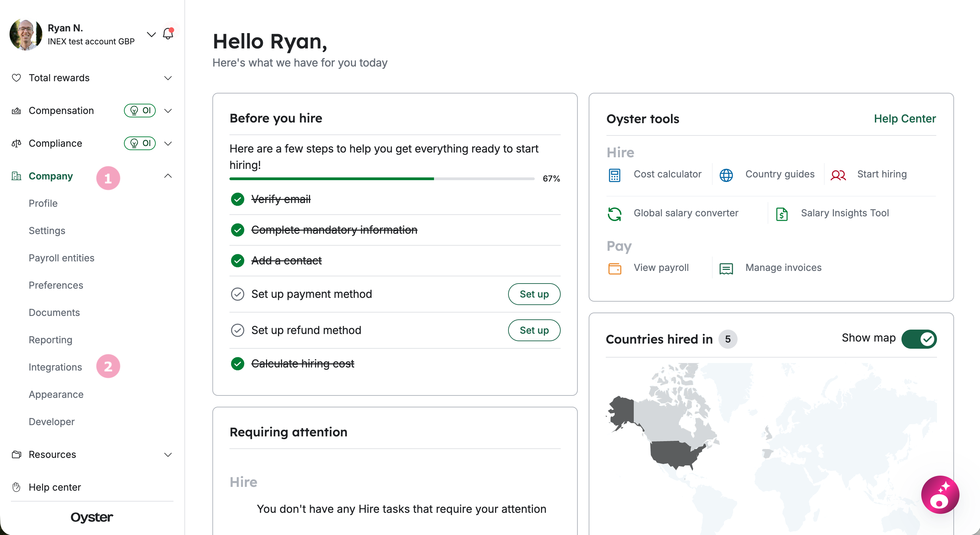Click the Company building icon
Image resolution: width=980 pixels, height=535 pixels.
[x=16, y=176]
